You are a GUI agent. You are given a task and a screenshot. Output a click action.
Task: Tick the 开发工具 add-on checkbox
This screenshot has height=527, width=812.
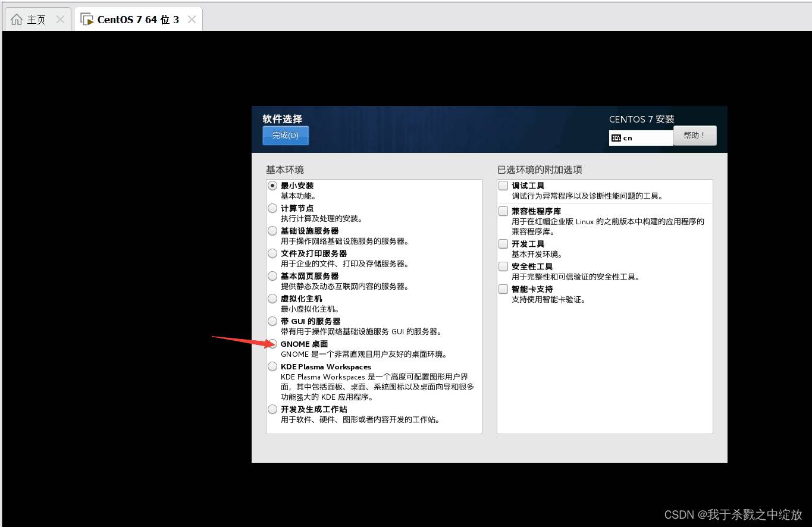pos(503,244)
